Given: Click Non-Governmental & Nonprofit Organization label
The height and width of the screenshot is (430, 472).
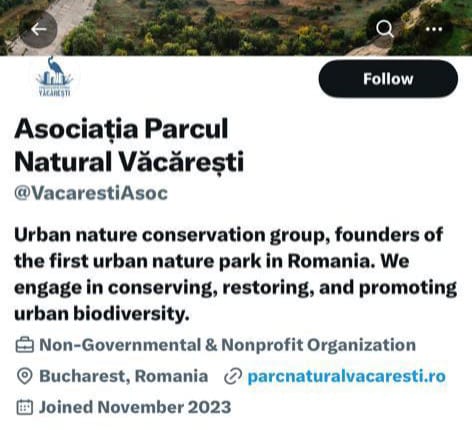Looking at the screenshot, I should click(228, 345).
